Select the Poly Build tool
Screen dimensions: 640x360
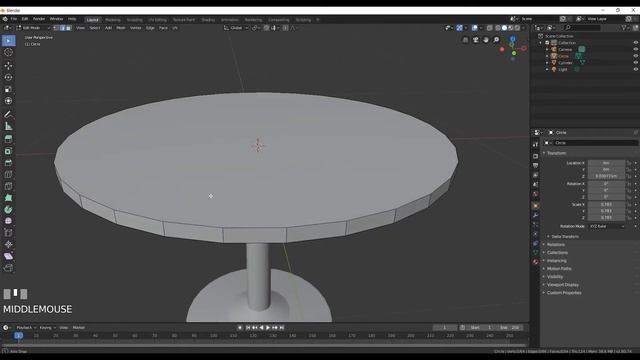click(9, 198)
